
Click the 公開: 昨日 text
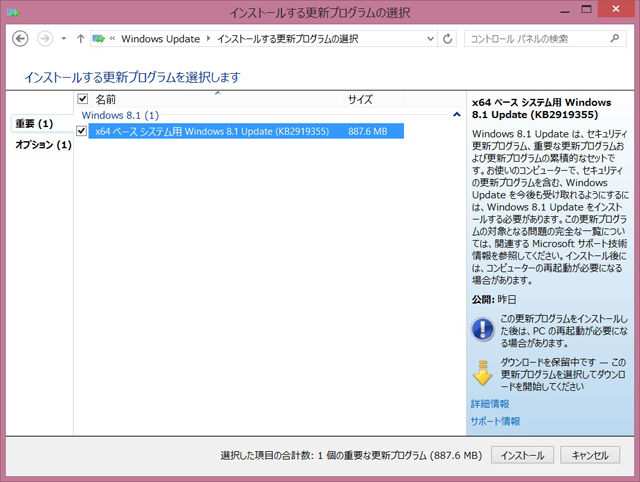coord(494,300)
